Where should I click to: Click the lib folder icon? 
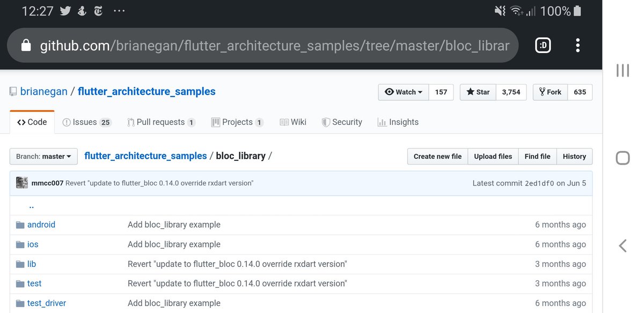tap(20, 264)
